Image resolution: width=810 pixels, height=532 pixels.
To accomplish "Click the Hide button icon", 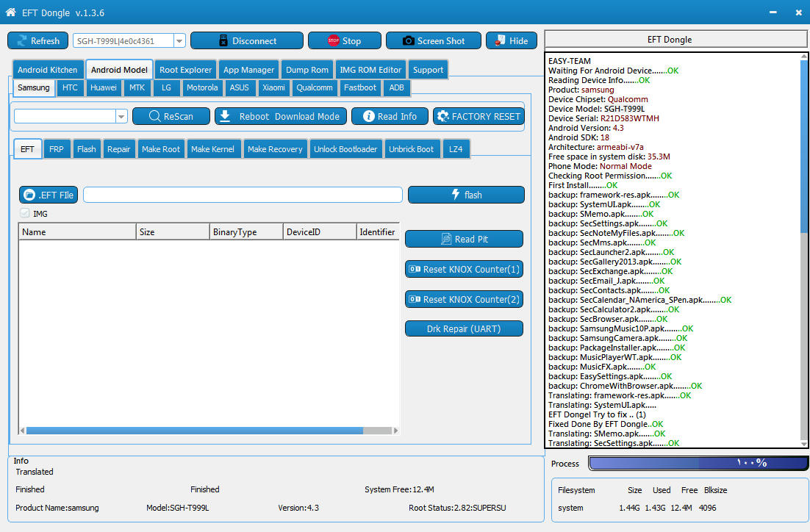I will click(x=500, y=41).
